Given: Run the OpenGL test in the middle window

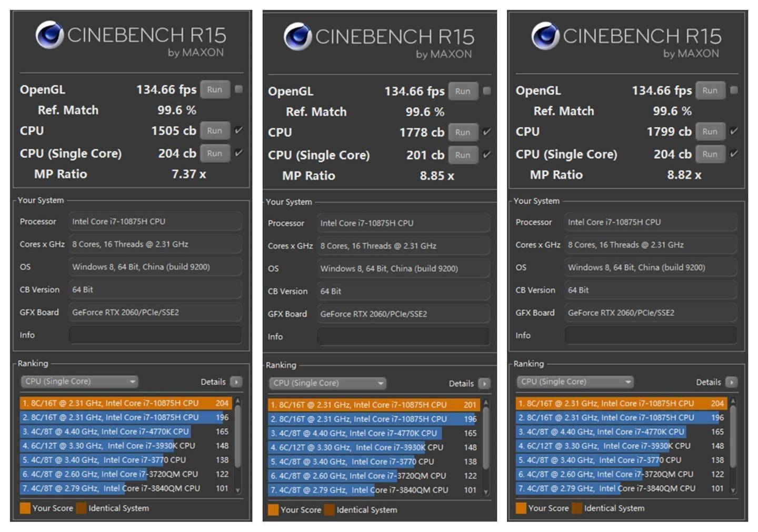Looking at the screenshot, I should [463, 91].
